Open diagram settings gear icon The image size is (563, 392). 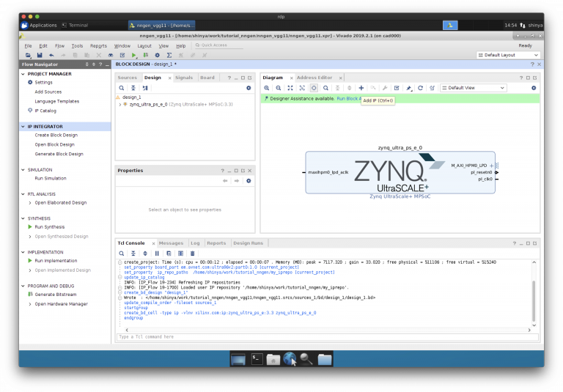(x=533, y=88)
